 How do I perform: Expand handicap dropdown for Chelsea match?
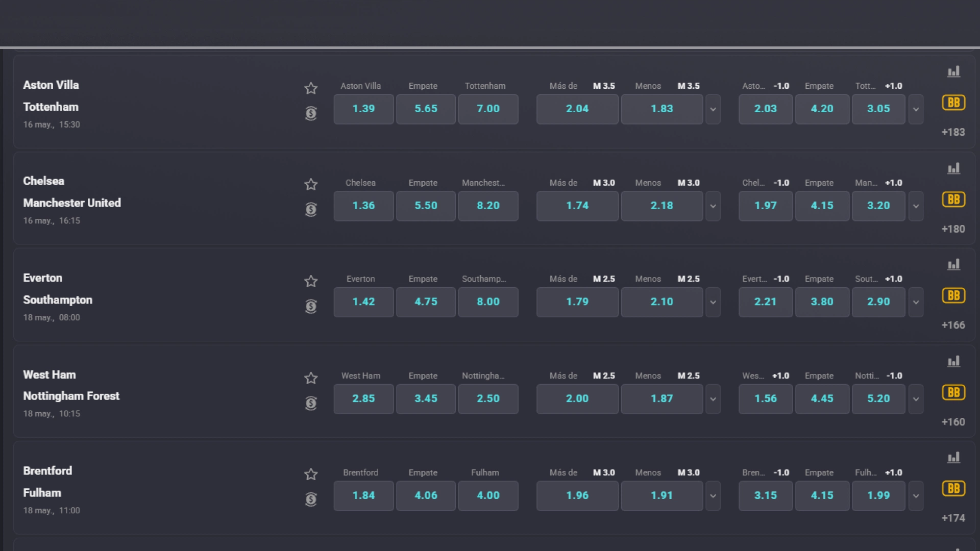[x=916, y=206]
